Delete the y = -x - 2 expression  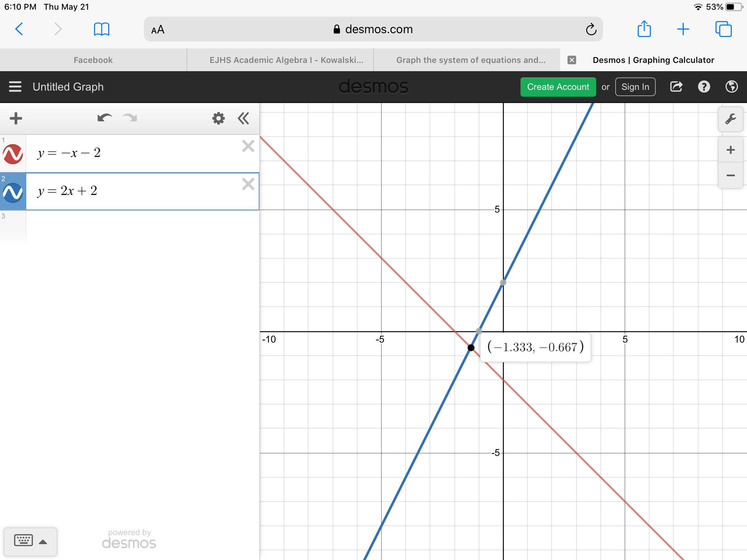248,146
